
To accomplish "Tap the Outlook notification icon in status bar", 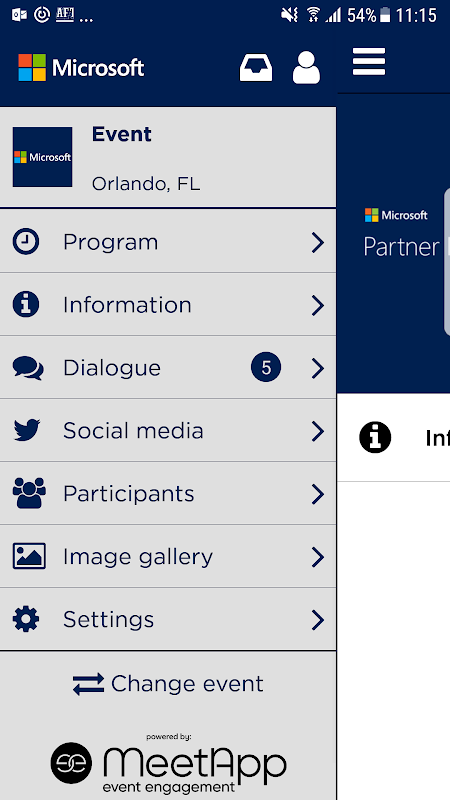I will (x=19, y=15).
